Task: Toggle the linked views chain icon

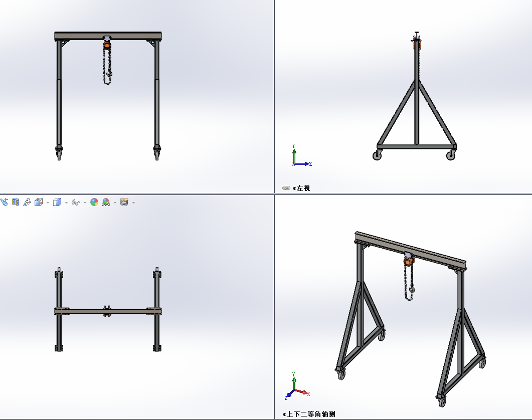Action: 286,188
